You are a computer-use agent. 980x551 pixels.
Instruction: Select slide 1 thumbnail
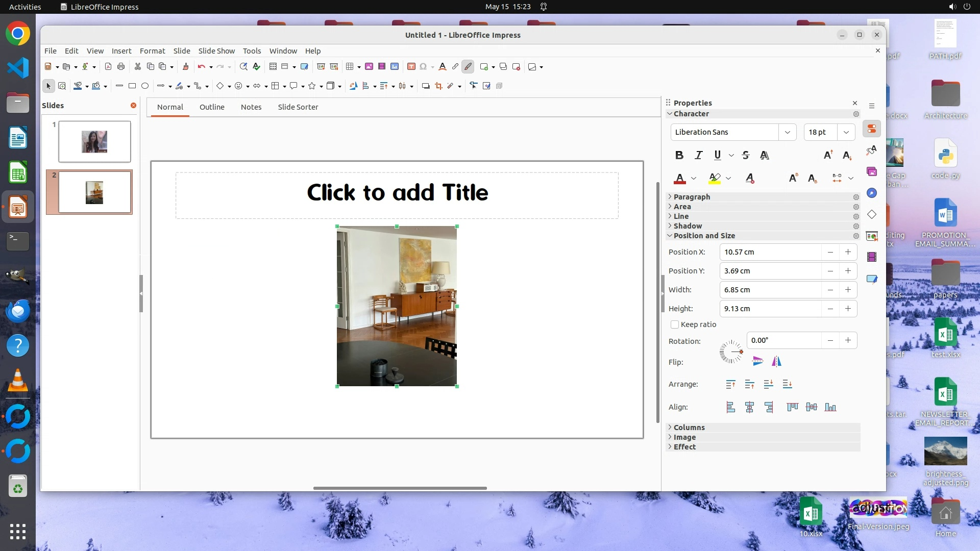94,141
